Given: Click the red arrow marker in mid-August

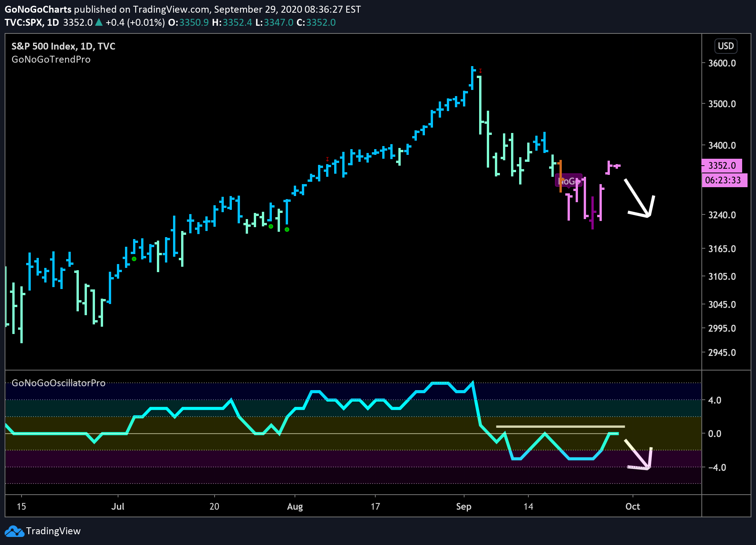Looking at the screenshot, I should pyautogui.click(x=327, y=159).
